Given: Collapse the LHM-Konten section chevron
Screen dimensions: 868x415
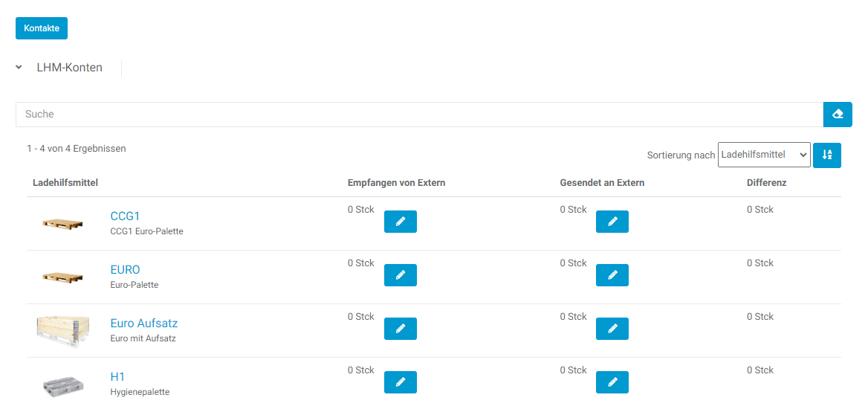Looking at the screenshot, I should click(x=19, y=68).
